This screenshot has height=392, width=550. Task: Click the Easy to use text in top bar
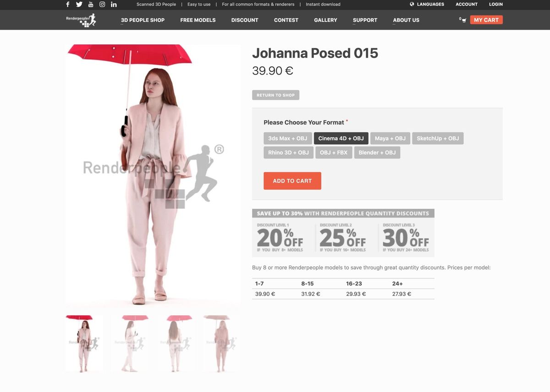click(199, 4)
